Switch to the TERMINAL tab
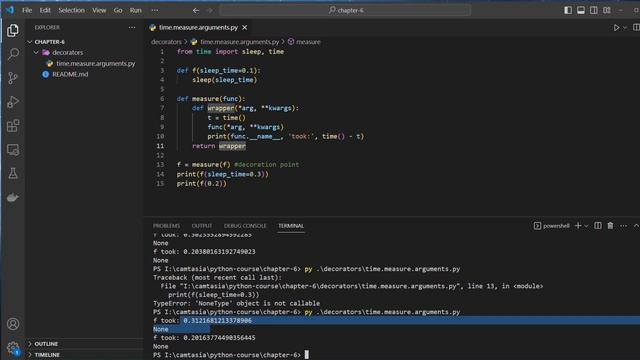Screen dimensions: 640x360 point(291,226)
